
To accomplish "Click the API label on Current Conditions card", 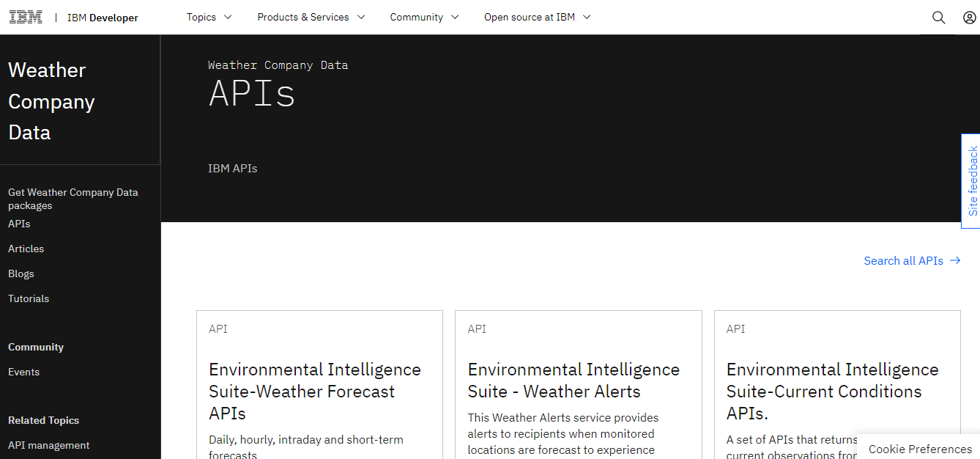I will pos(735,328).
